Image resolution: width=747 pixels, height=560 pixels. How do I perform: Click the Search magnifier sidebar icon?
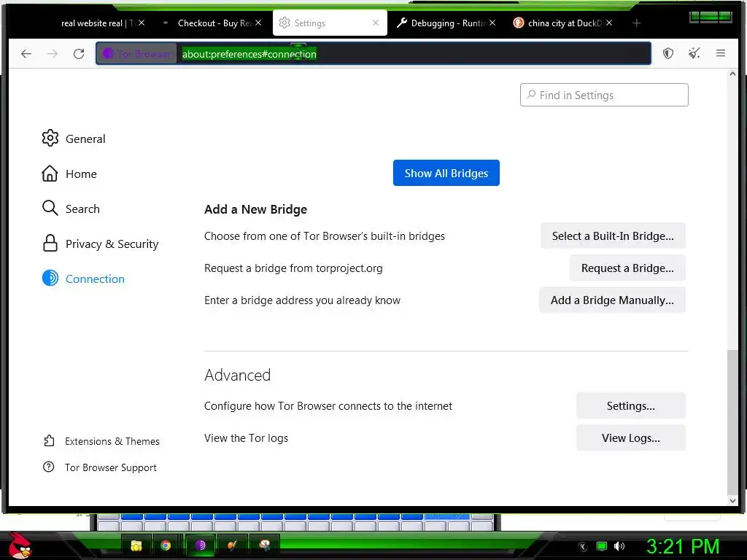click(x=50, y=208)
